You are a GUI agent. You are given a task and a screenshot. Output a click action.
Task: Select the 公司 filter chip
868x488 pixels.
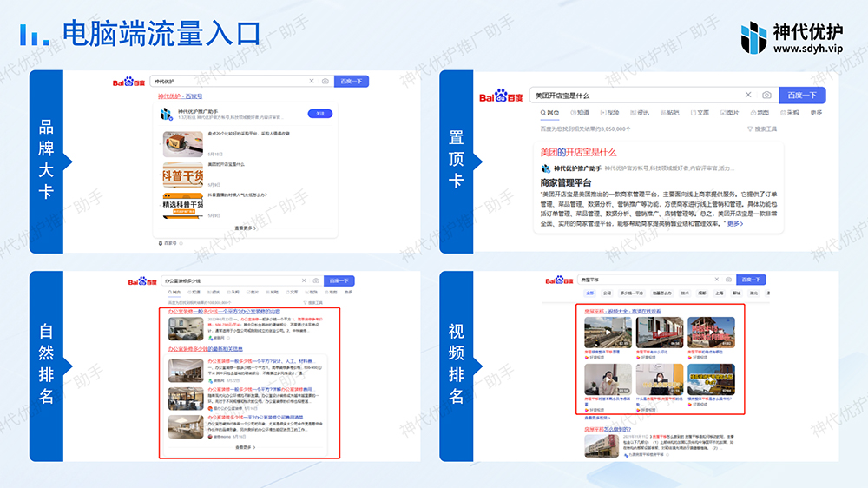click(x=608, y=293)
